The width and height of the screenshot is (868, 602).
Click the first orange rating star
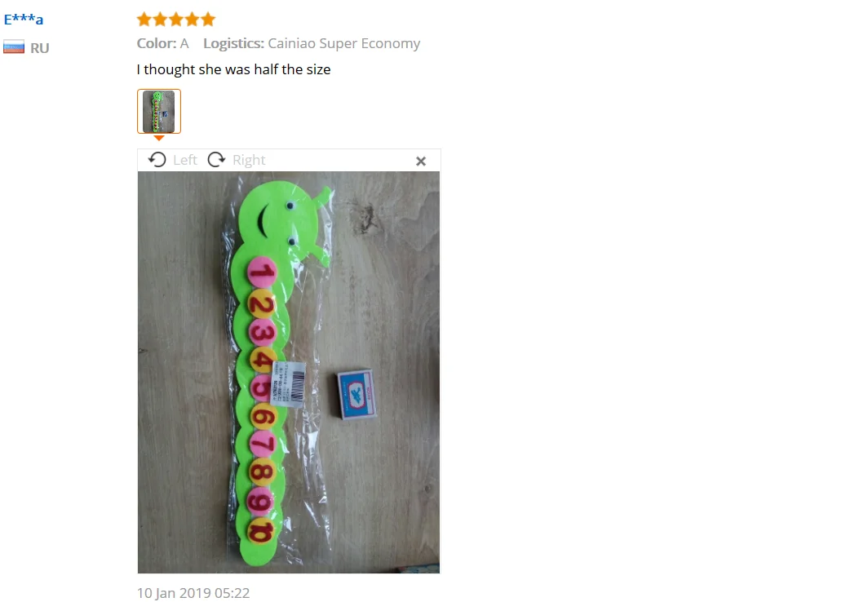point(144,20)
